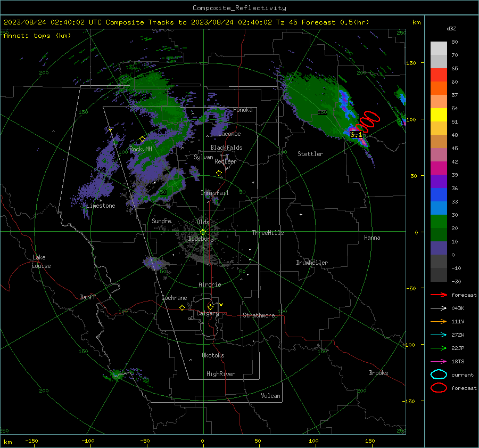479x448 pixels.
Task: Click the Blackfalds map label
Action: [x=226, y=148]
